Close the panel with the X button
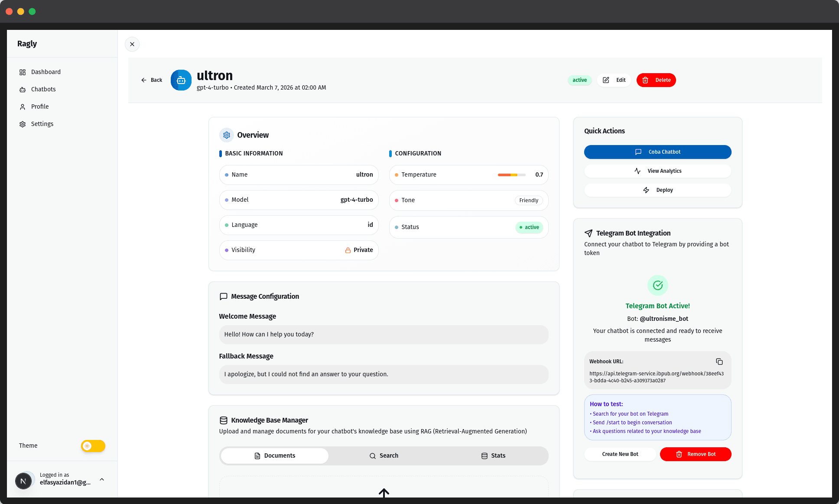Image resolution: width=839 pixels, height=504 pixels. click(x=132, y=44)
